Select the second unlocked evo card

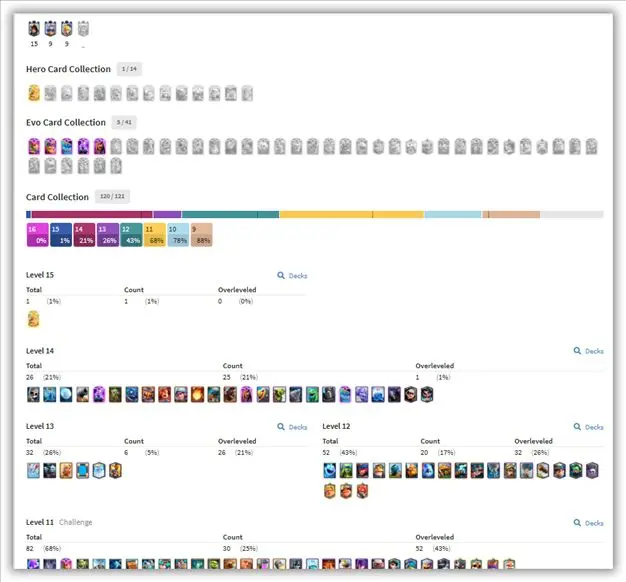[50, 146]
